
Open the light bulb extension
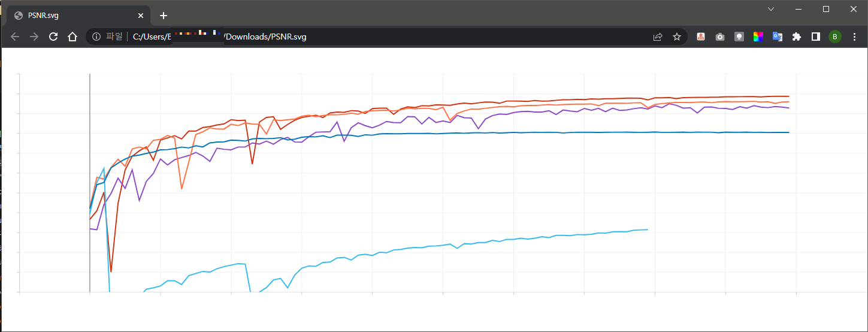739,37
